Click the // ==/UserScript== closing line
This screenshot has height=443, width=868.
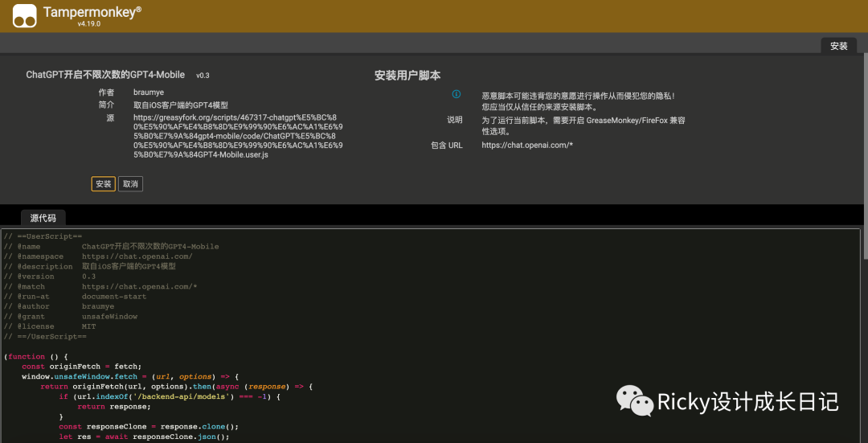[45, 336]
